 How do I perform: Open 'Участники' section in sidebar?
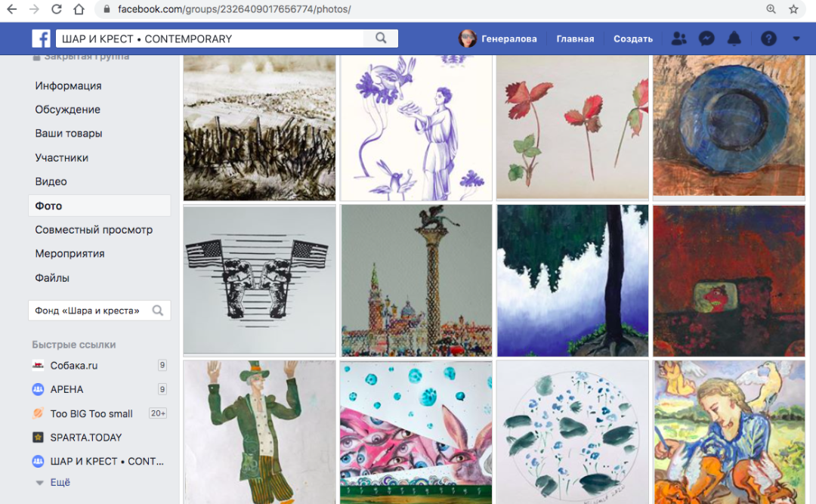[x=61, y=158]
